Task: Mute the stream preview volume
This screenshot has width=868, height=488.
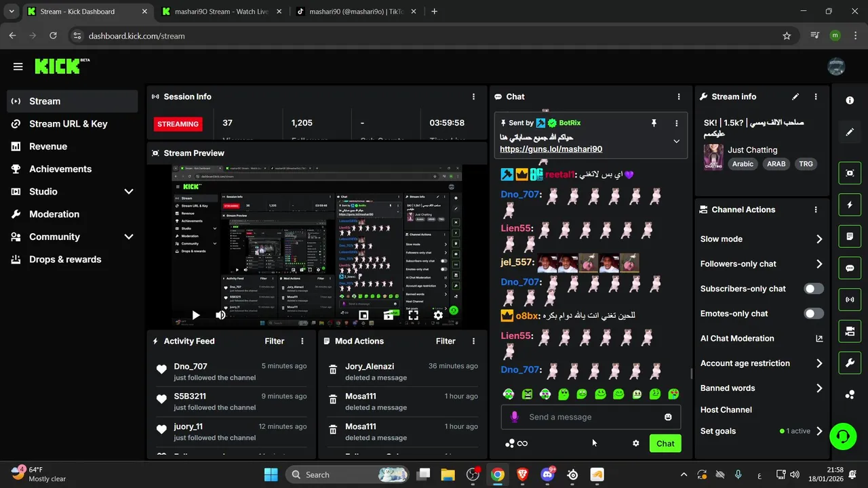Action: pos(220,315)
